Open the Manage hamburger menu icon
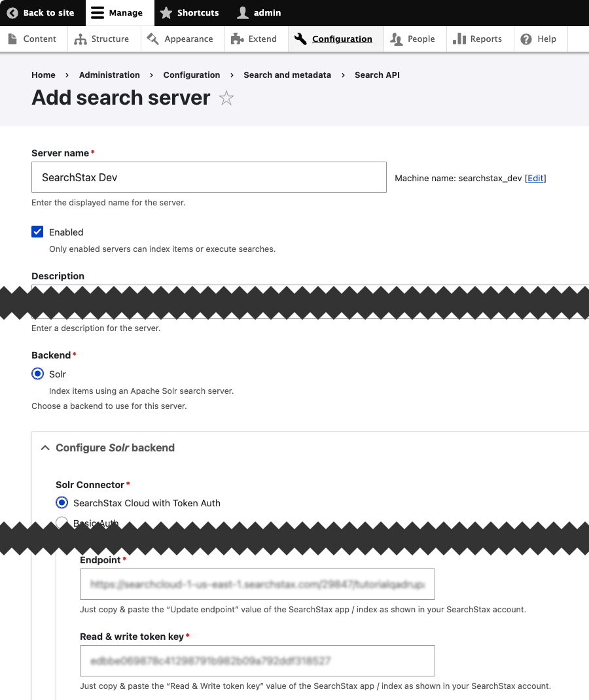Viewport: 589px width, 700px height. tap(98, 13)
